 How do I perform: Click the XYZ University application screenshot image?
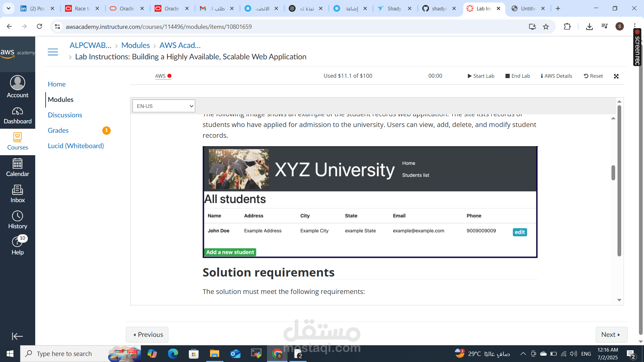(370, 202)
